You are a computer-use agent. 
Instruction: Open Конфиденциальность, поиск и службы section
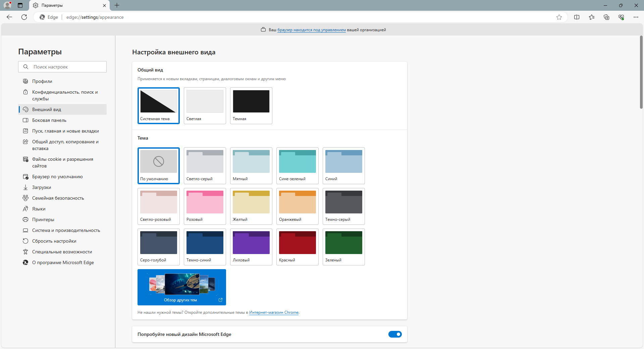pyautogui.click(x=62, y=95)
